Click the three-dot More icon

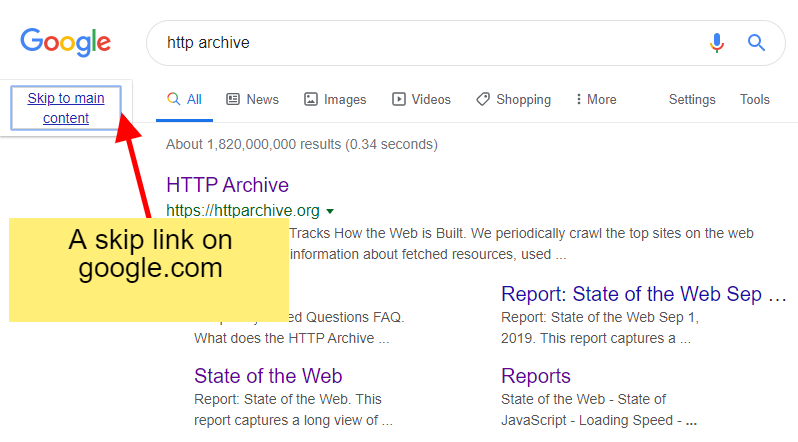(x=579, y=99)
